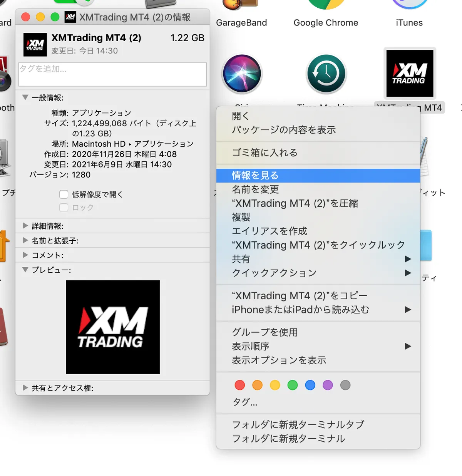Image resolution: width=462 pixels, height=476 pixels.
Task: Open the 表示順序 submenu arrow
Action: [x=408, y=346]
